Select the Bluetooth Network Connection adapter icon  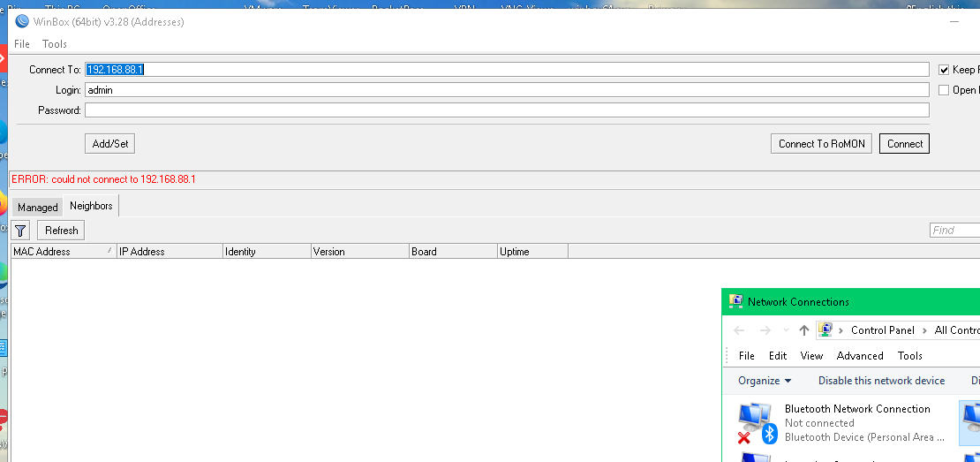click(x=757, y=423)
